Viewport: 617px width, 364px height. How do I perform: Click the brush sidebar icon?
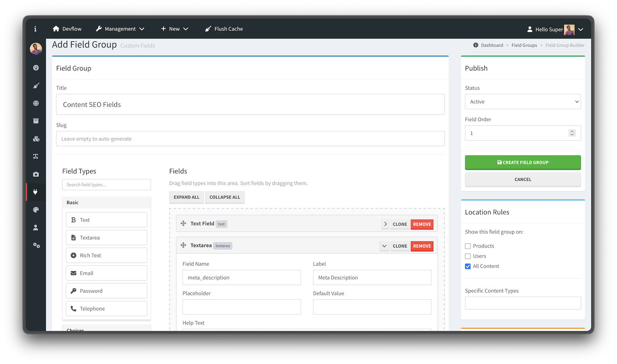[x=36, y=85]
